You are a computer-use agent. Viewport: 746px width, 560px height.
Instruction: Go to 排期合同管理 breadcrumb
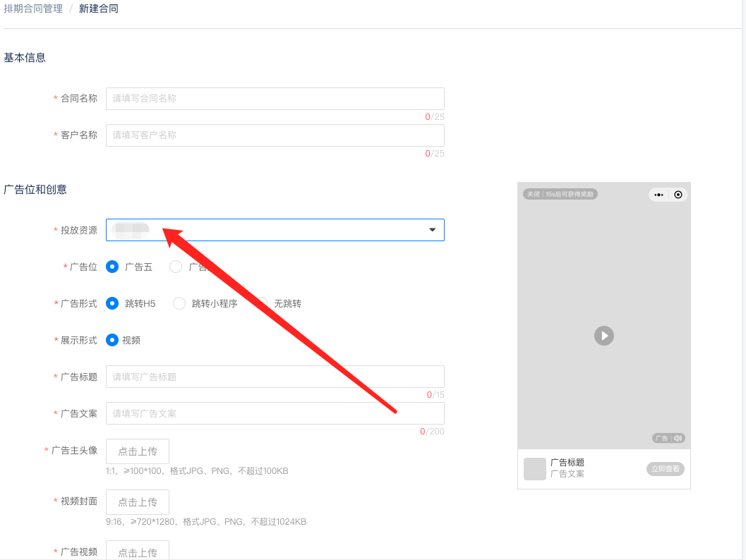[x=33, y=9]
